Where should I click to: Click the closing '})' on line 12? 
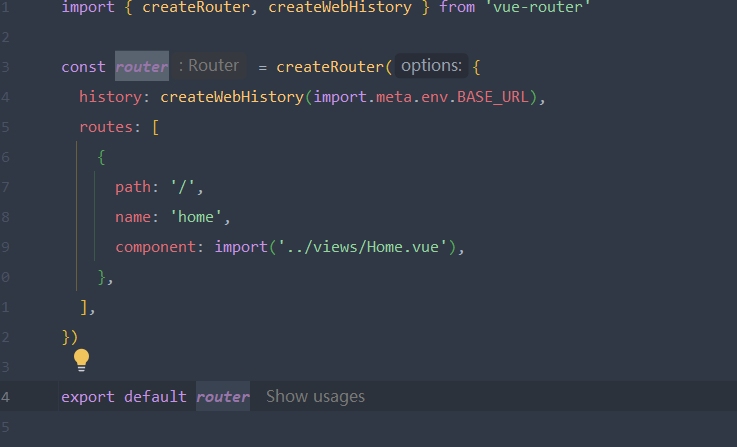tap(70, 337)
